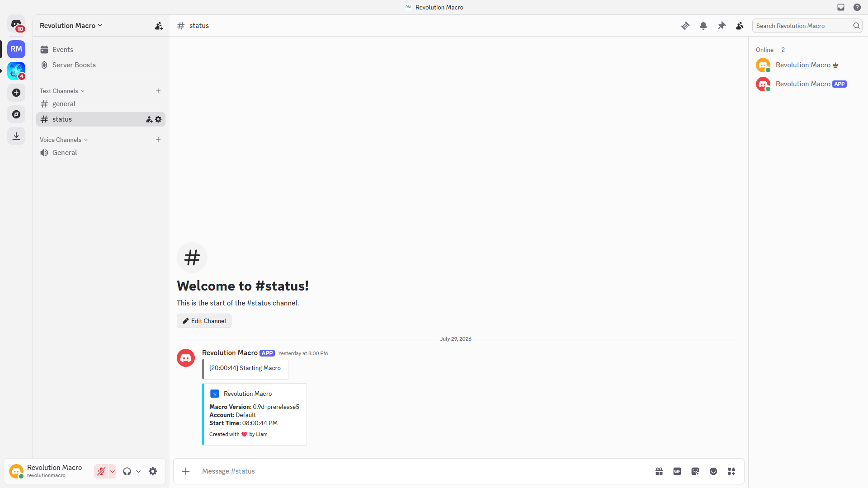Toggle member list visibility icon
This screenshot has width=868, height=488.
740,26
